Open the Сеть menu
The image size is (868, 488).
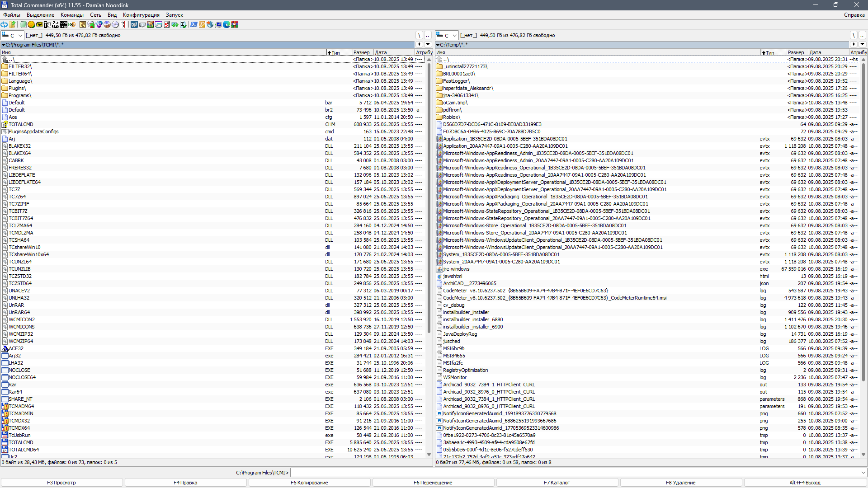point(95,15)
